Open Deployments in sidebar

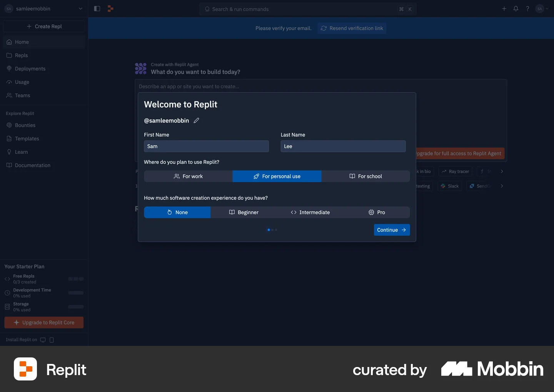(x=44, y=68)
